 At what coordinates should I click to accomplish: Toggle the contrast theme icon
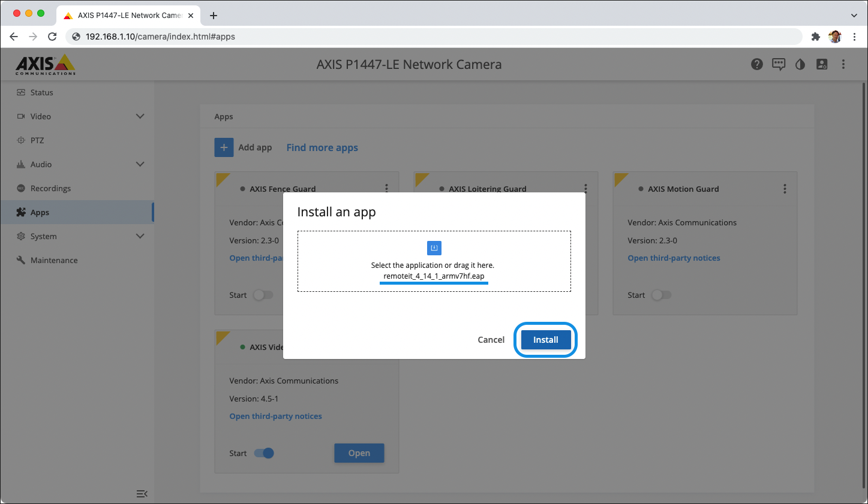coord(800,64)
